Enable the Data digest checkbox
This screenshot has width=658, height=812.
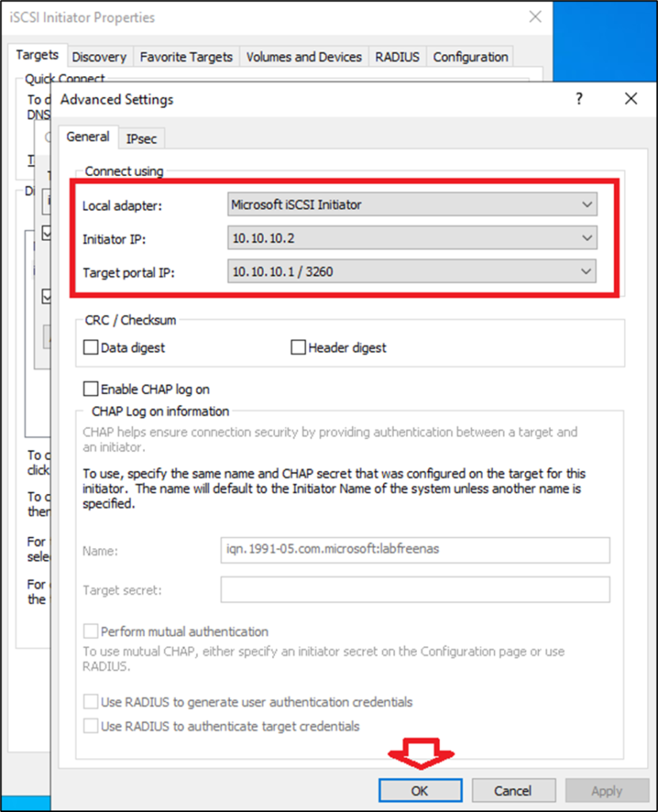tap(91, 347)
